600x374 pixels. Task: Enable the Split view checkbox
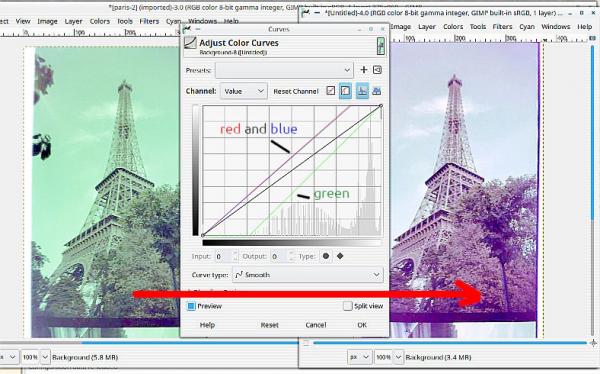point(347,306)
